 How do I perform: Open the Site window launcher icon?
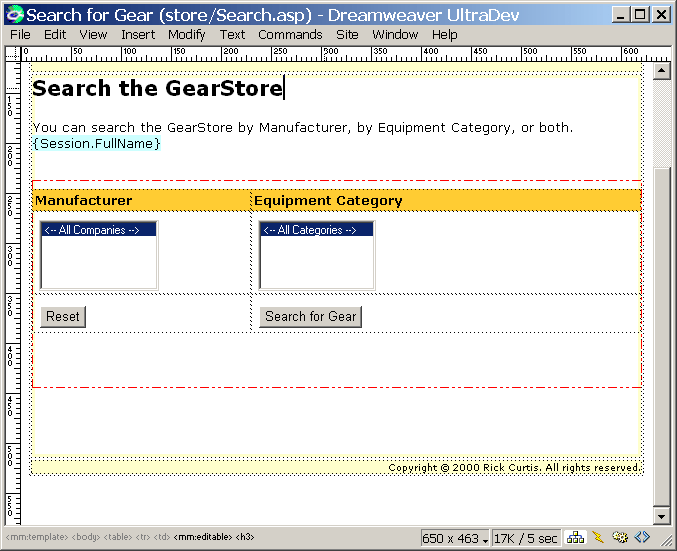(x=576, y=538)
